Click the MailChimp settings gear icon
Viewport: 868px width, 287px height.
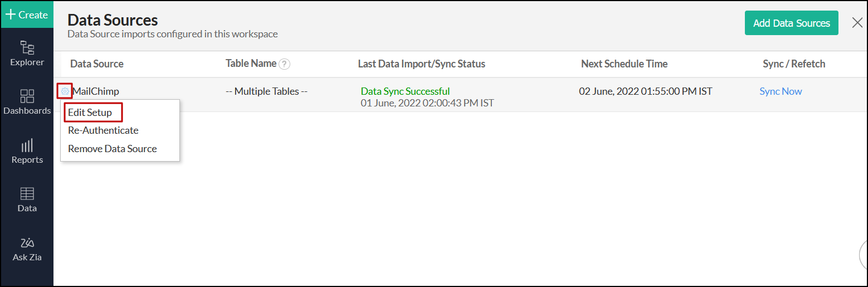(65, 91)
